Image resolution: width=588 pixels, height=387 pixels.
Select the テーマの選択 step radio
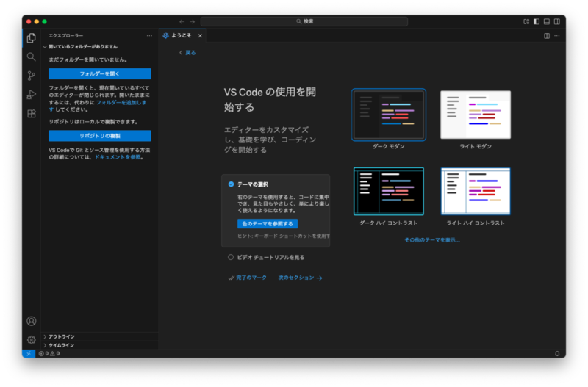(x=231, y=184)
